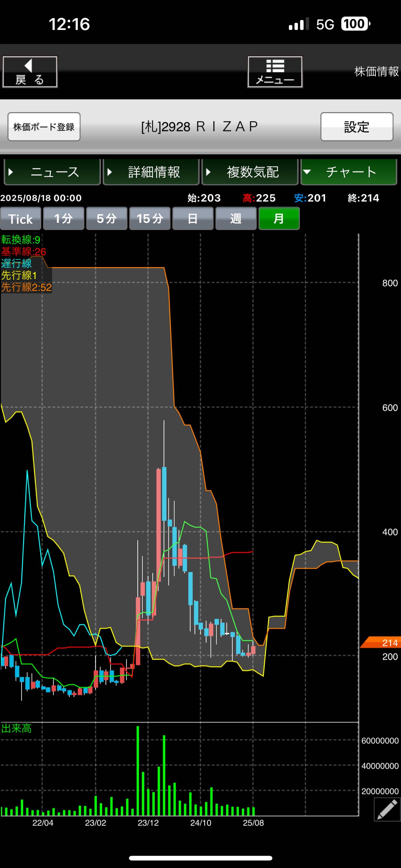Switch chart to weekly interval

[236, 219]
